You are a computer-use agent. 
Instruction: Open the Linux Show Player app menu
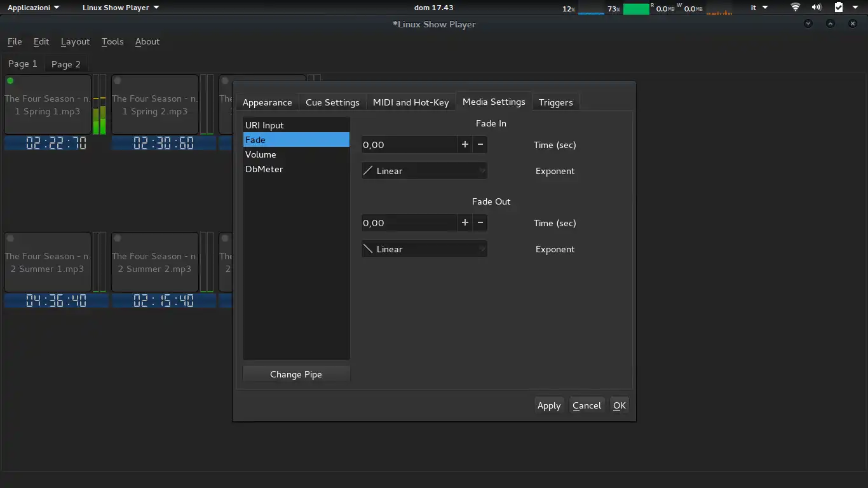[x=121, y=8]
